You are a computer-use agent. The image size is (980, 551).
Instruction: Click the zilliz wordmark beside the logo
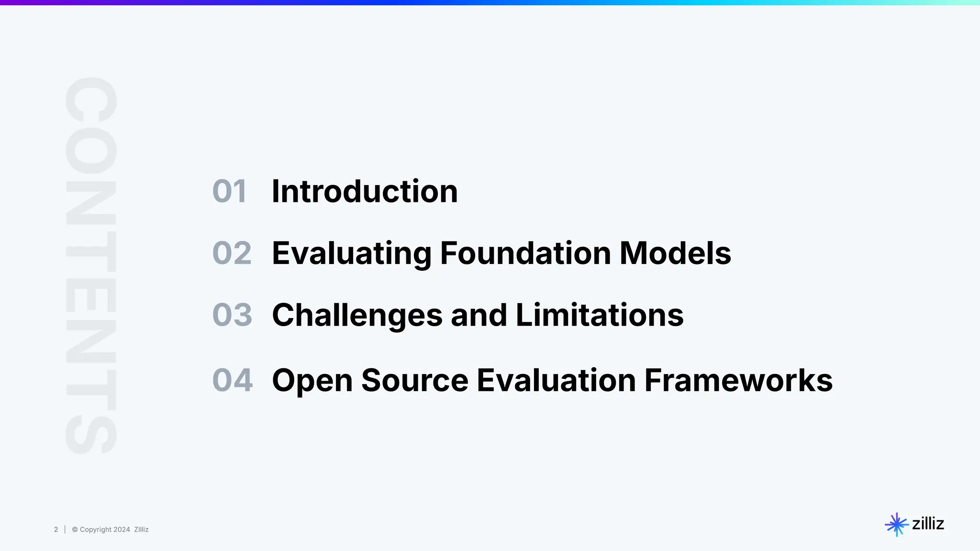(x=928, y=524)
